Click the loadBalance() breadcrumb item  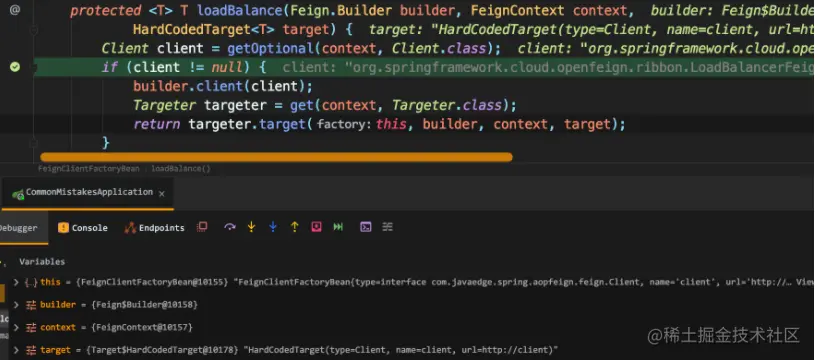[181, 168]
